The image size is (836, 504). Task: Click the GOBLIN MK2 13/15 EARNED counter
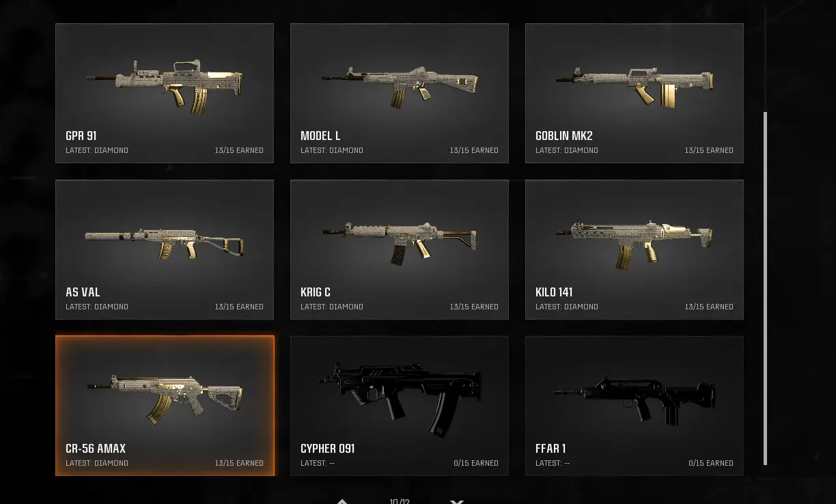pyautogui.click(x=709, y=150)
